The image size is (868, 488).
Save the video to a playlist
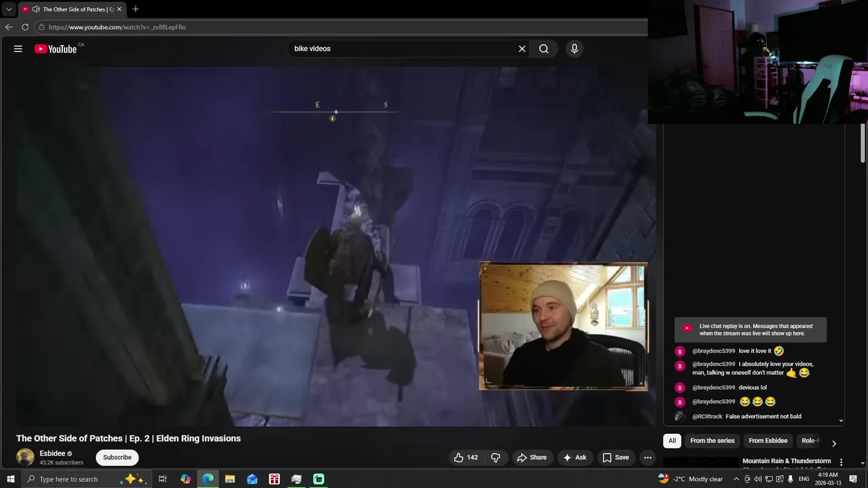pyautogui.click(x=616, y=457)
